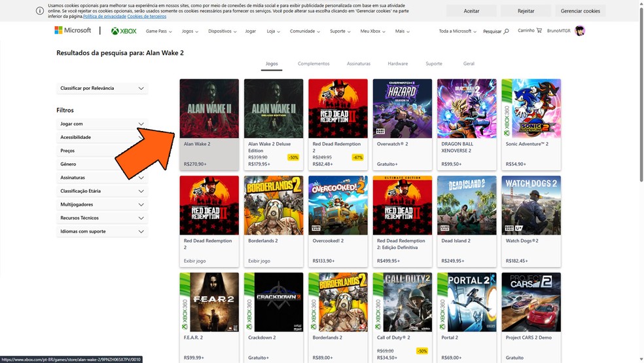Expand the Multijogadores filter

pos(102,204)
